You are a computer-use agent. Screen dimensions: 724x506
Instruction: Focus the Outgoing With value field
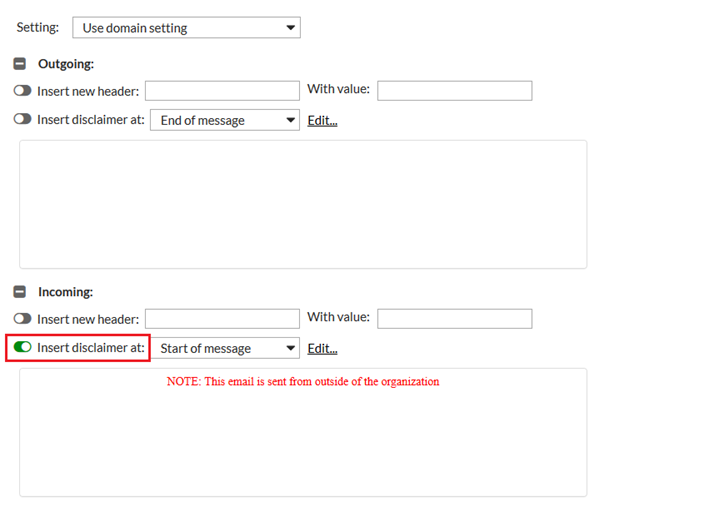pos(454,91)
